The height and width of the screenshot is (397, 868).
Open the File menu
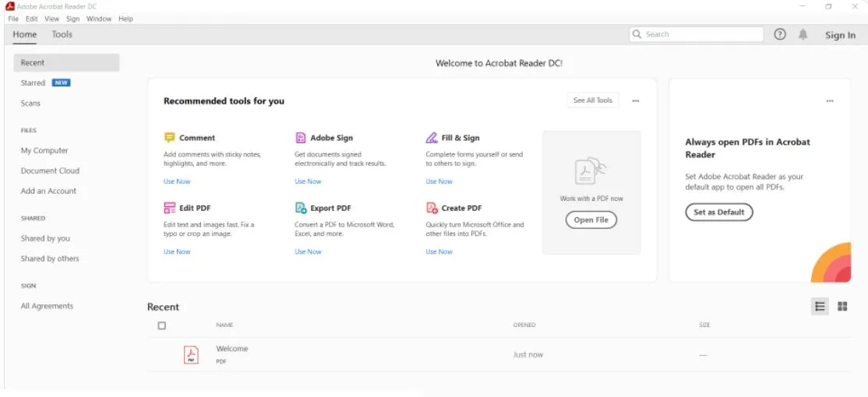[x=13, y=19]
